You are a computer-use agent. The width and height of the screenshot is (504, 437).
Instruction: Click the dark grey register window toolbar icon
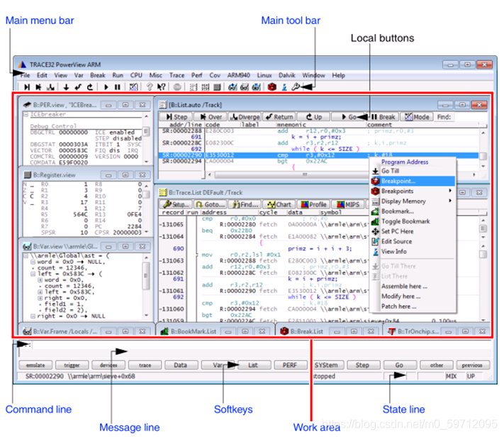pyautogui.click(x=218, y=87)
